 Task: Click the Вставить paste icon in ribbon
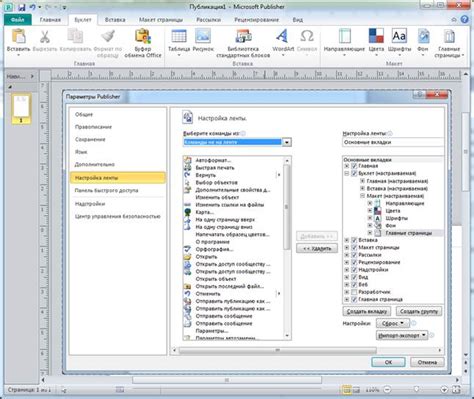pyautogui.click(x=18, y=37)
